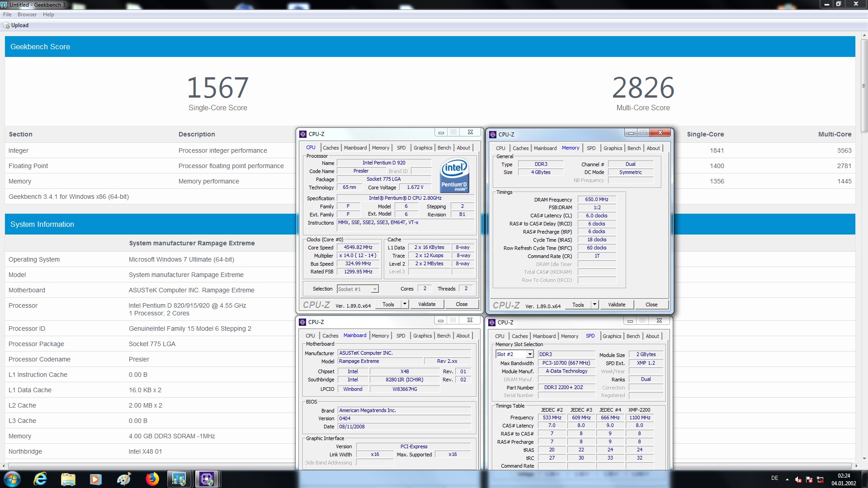The image size is (868, 488).
Task: Open Windows Media Player from taskbar
Action: [96, 479]
